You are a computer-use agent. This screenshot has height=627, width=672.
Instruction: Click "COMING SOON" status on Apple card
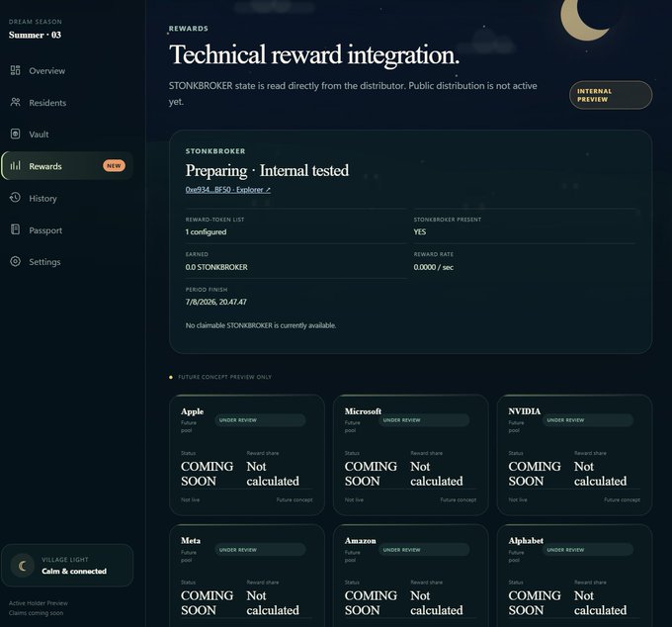pos(207,474)
